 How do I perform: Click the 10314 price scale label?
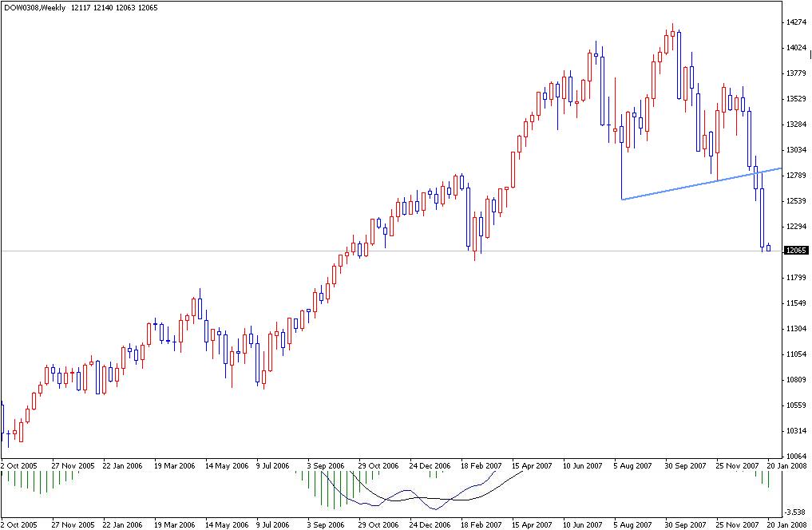[796, 431]
